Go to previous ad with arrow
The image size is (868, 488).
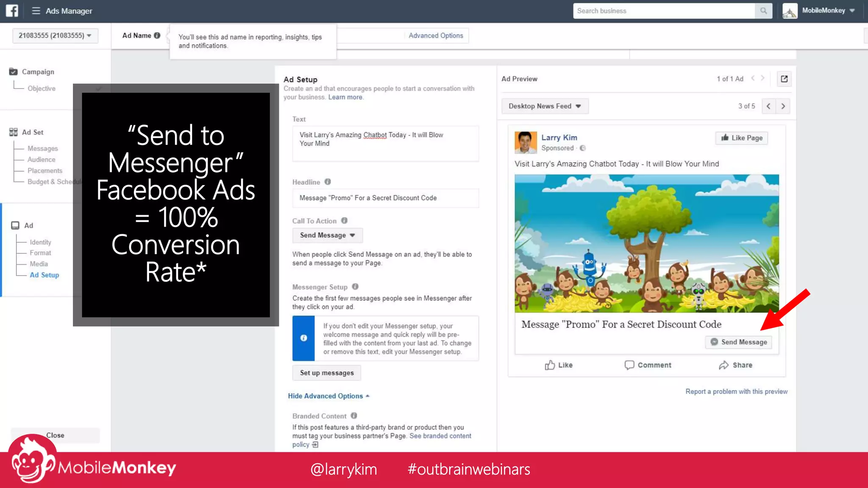coord(753,78)
